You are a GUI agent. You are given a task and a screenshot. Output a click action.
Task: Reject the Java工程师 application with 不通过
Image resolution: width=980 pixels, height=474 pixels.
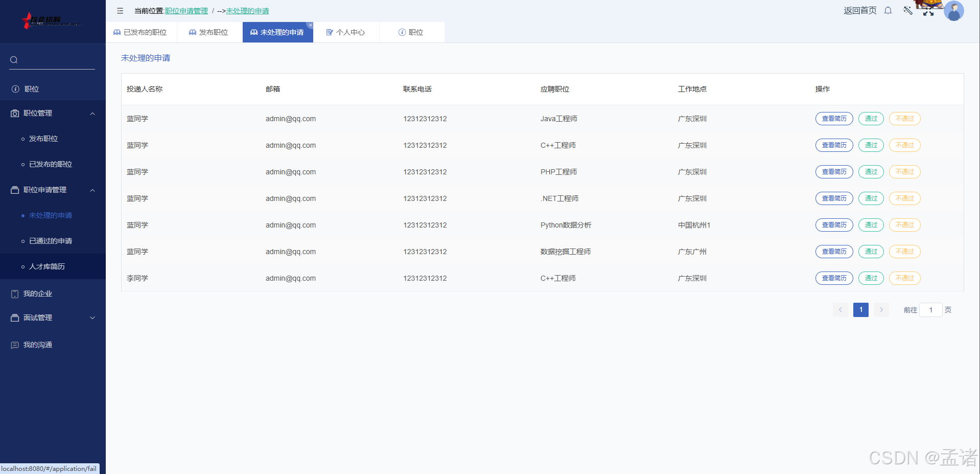point(904,119)
